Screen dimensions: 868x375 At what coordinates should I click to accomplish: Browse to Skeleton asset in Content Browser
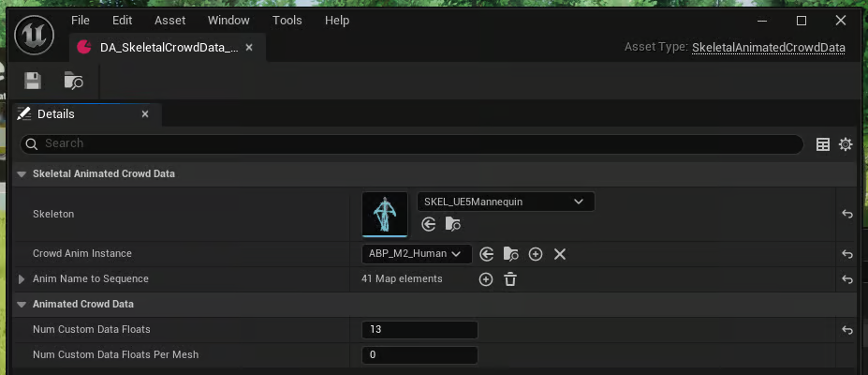click(x=453, y=224)
